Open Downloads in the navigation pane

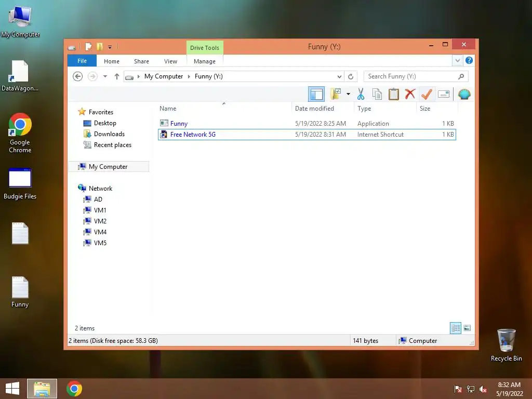point(109,134)
